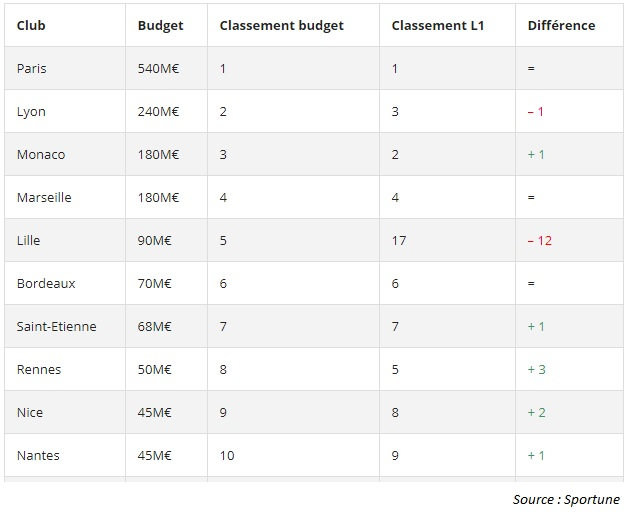Select the Nice club name
The width and height of the screenshot is (629, 520).
[30, 413]
